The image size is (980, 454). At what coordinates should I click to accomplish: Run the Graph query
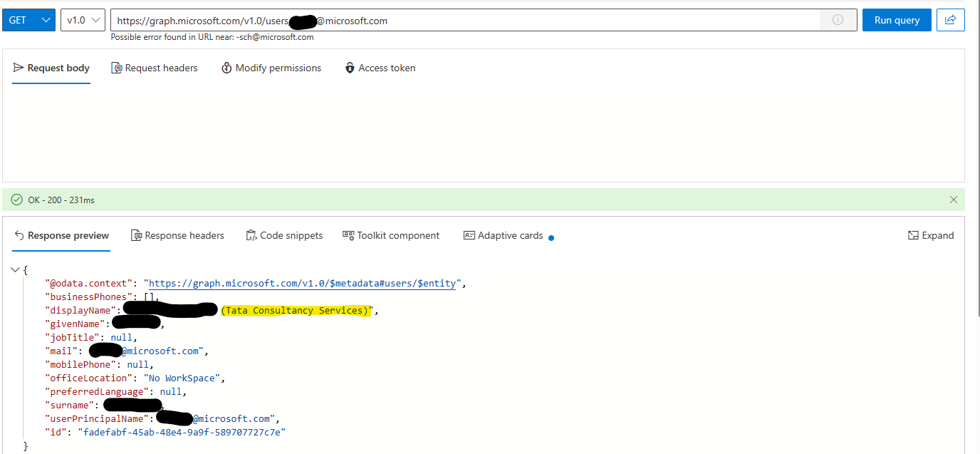click(896, 20)
